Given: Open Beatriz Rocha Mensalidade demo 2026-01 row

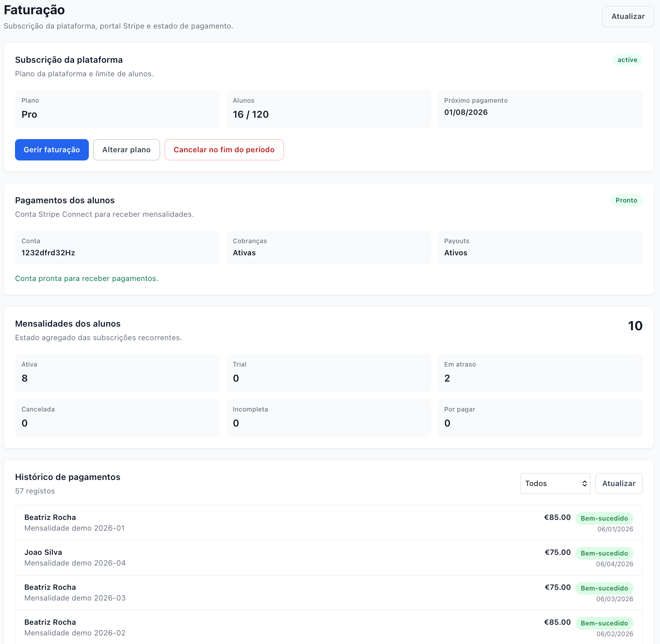Looking at the screenshot, I should click(329, 523).
